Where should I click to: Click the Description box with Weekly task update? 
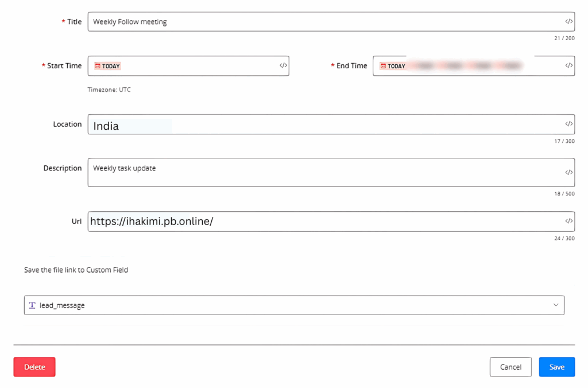coord(322,172)
